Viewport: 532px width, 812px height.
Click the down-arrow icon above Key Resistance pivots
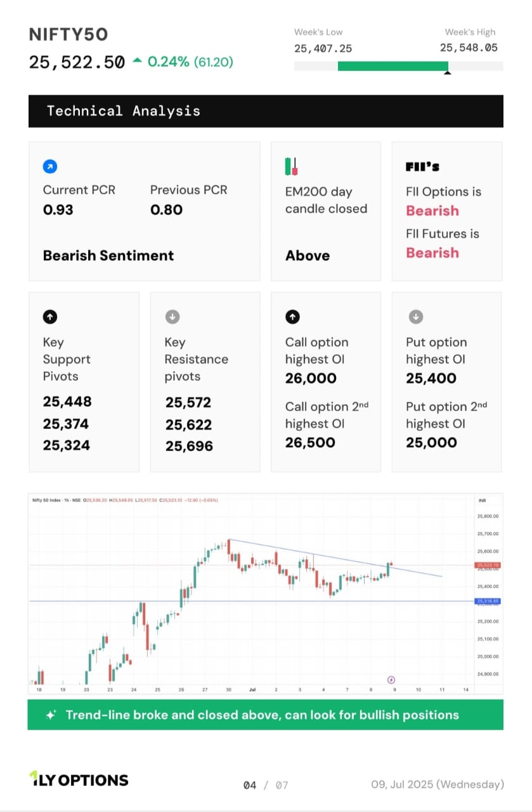[172, 317]
